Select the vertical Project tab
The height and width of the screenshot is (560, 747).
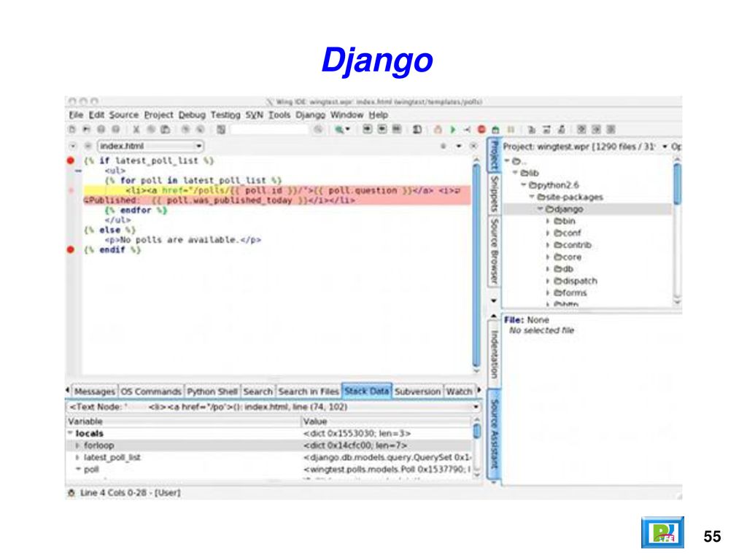coord(495,155)
